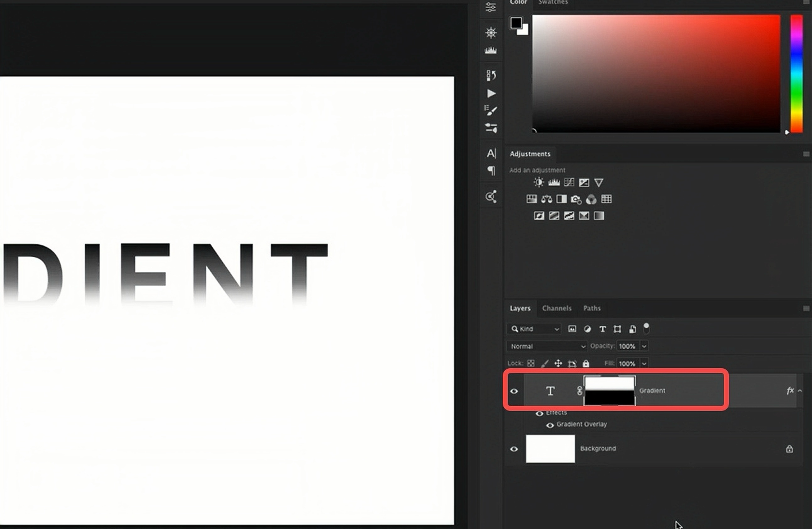Select the Brightness/Contrast adjustment icon

[x=538, y=182]
